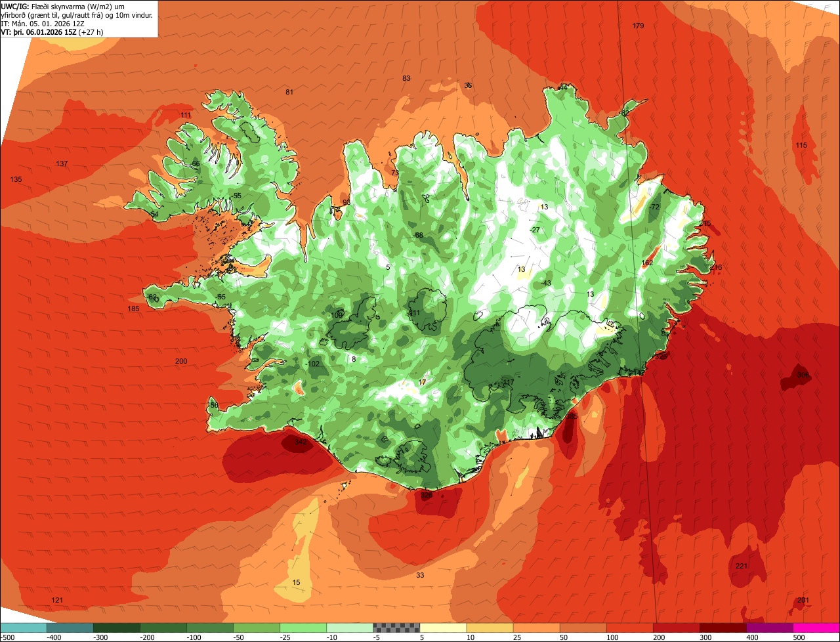The width and height of the screenshot is (840, 642).
Task: Click the darkest green -300 to -200 legend swatch
Action: (116, 628)
